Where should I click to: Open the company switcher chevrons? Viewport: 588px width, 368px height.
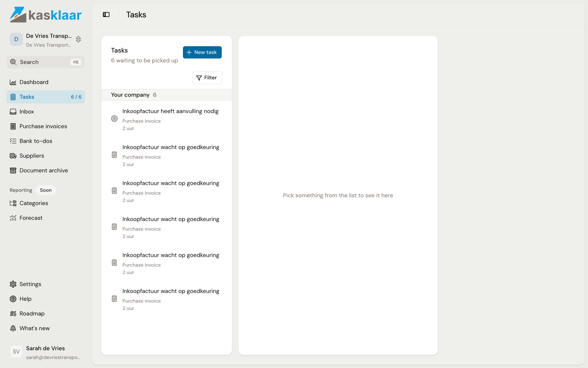click(x=78, y=39)
